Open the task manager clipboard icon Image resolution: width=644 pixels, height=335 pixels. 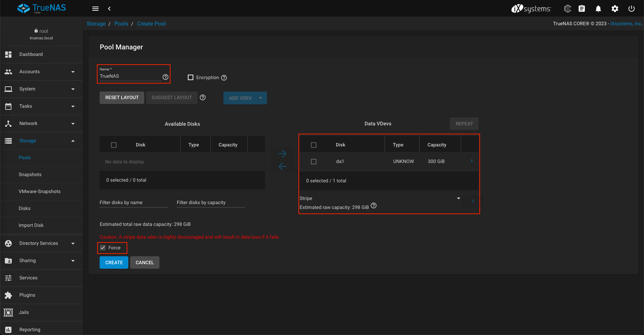click(x=582, y=9)
